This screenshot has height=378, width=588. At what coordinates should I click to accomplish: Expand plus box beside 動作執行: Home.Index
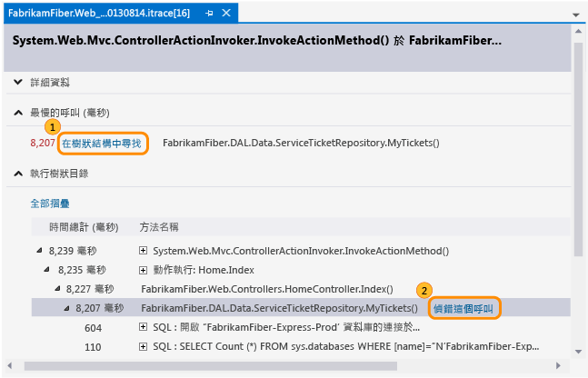(143, 270)
